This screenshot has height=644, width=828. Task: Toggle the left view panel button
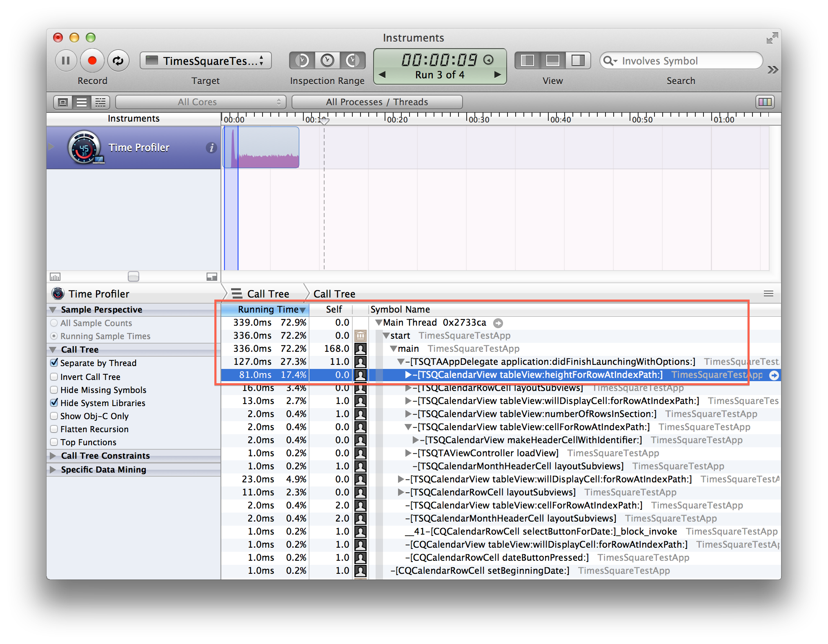click(528, 60)
